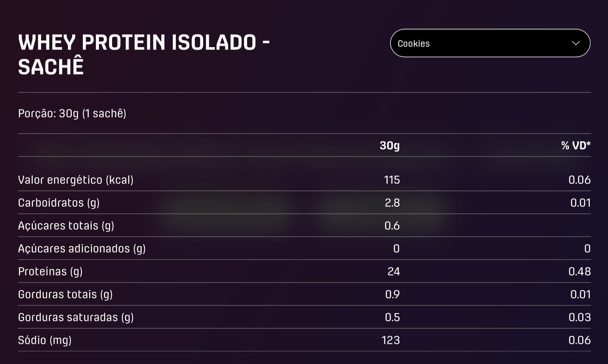Select the Valor energético (kcal) row label
This screenshot has width=608, height=364.
[x=76, y=180]
